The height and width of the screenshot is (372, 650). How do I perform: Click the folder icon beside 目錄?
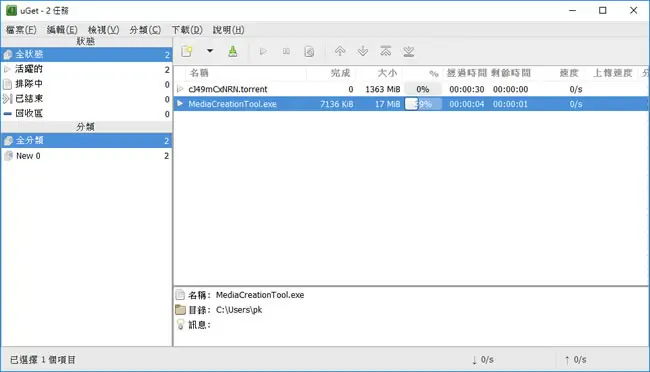[x=180, y=310]
